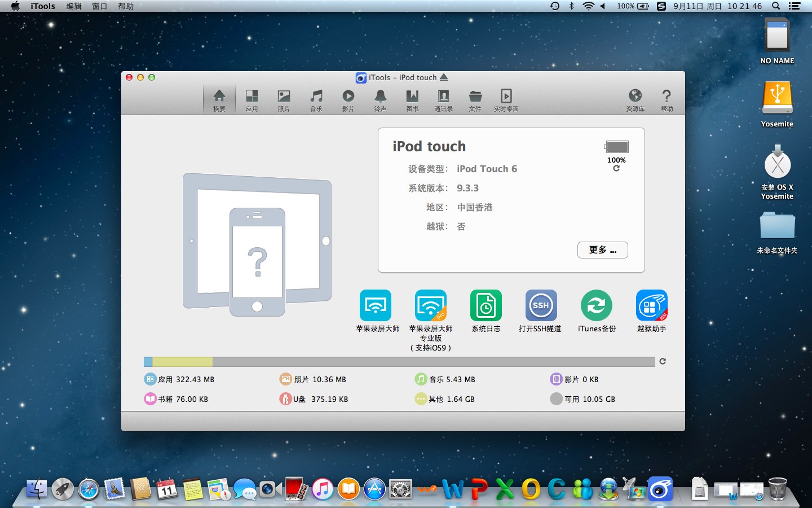
Task: Click the yellow segment of storage bar
Action: point(182,362)
